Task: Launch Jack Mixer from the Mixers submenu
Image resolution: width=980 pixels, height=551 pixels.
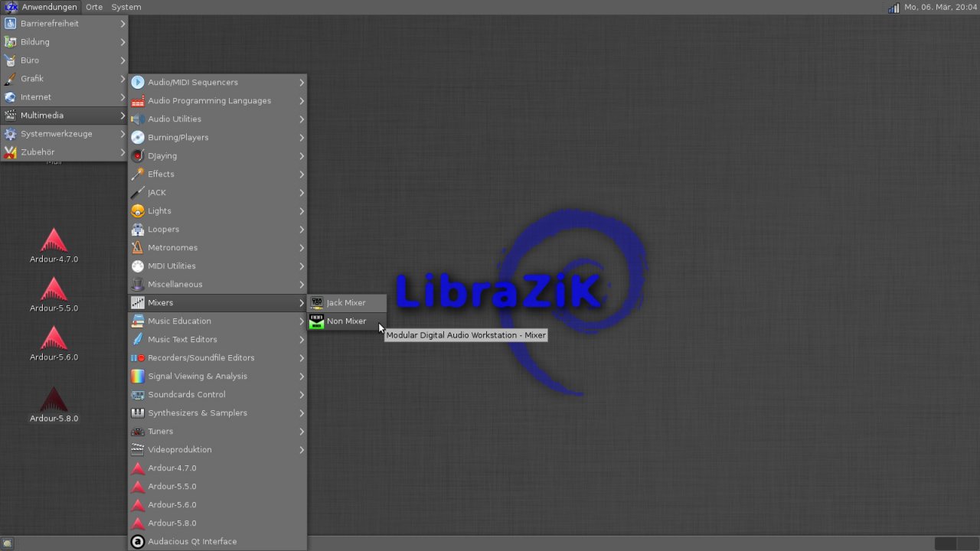Action: [x=347, y=303]
